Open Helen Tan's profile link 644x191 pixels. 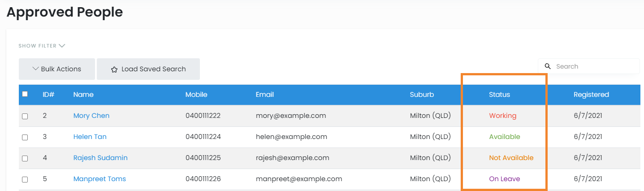(x=90, y=137)
